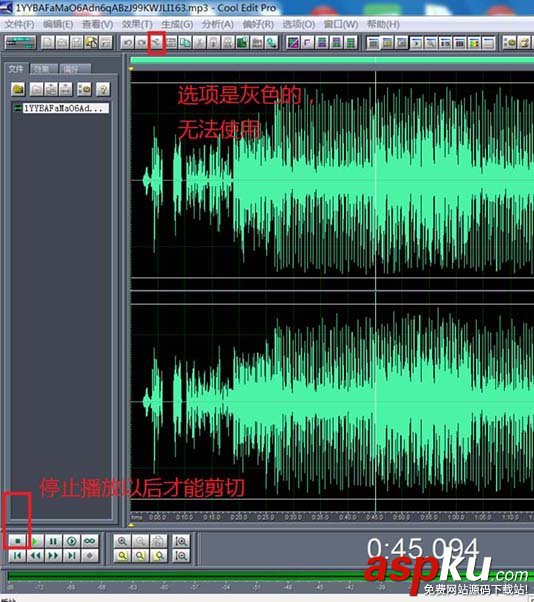Click the 1:00.0 mark on time ruler
Screen dimensions: 534x602
456,517
